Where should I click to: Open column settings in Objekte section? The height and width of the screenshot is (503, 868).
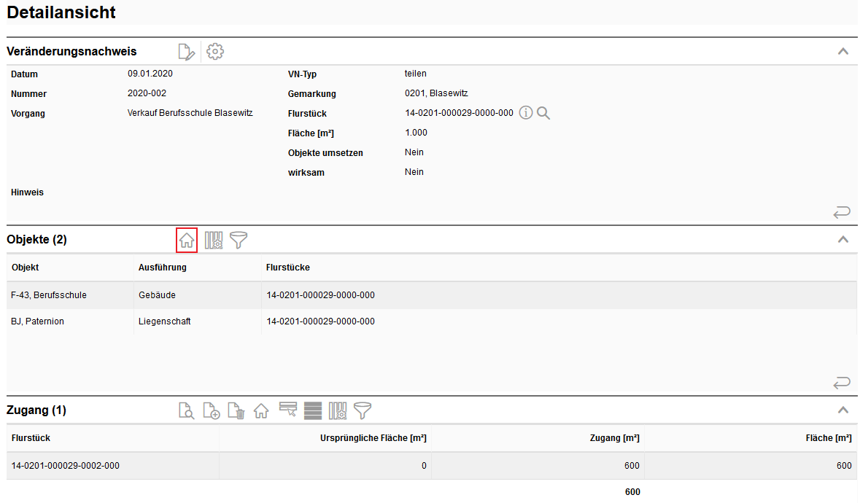point(213,240)
